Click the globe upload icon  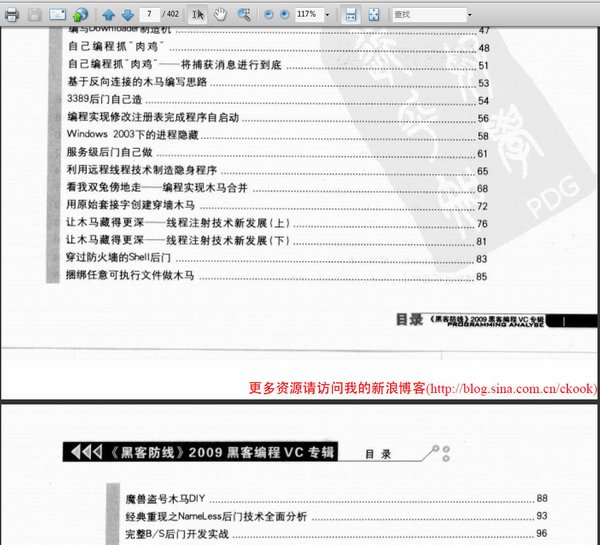click(80, 15)
